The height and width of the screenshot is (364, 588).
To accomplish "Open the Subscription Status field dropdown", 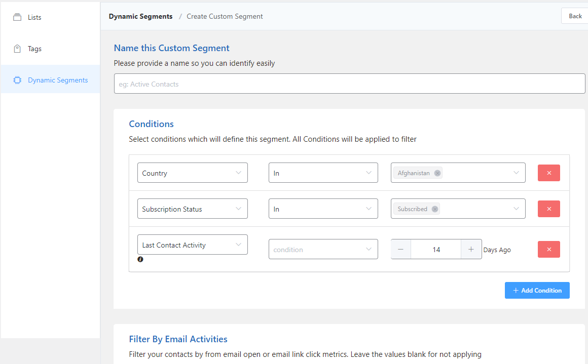I will (192, 209).
